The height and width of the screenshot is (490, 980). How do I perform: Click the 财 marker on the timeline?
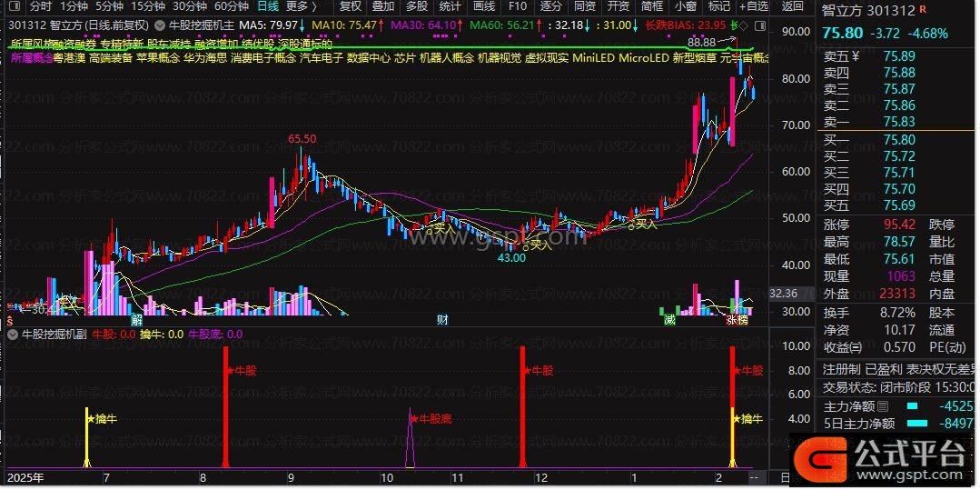point(442,319)
